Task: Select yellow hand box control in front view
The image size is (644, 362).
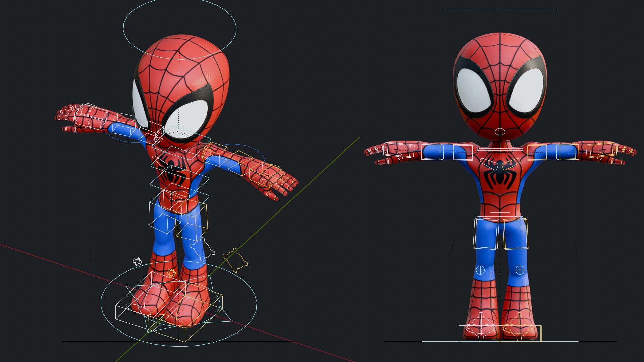Action: point(601,150)
